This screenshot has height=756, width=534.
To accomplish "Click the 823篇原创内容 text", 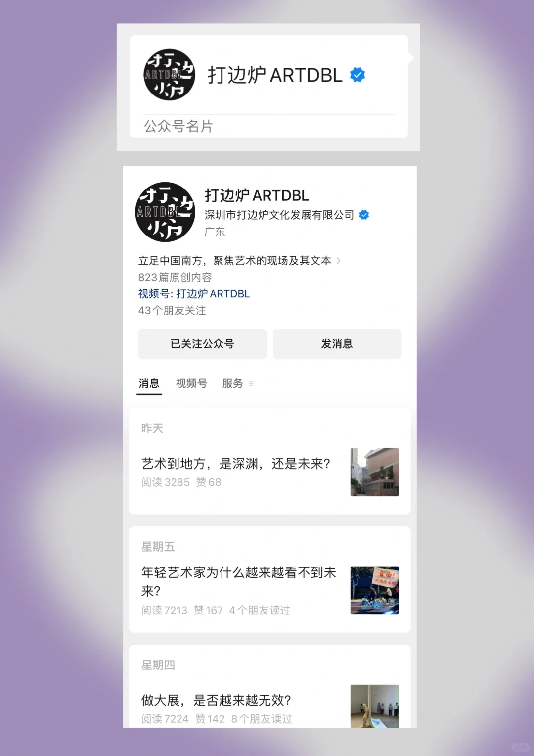I will (x=175, y=277).
